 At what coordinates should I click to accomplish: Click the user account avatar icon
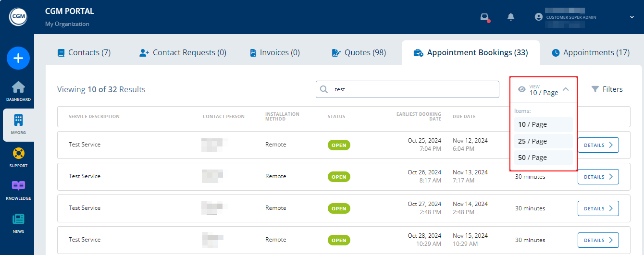click(x=538, y=17)
